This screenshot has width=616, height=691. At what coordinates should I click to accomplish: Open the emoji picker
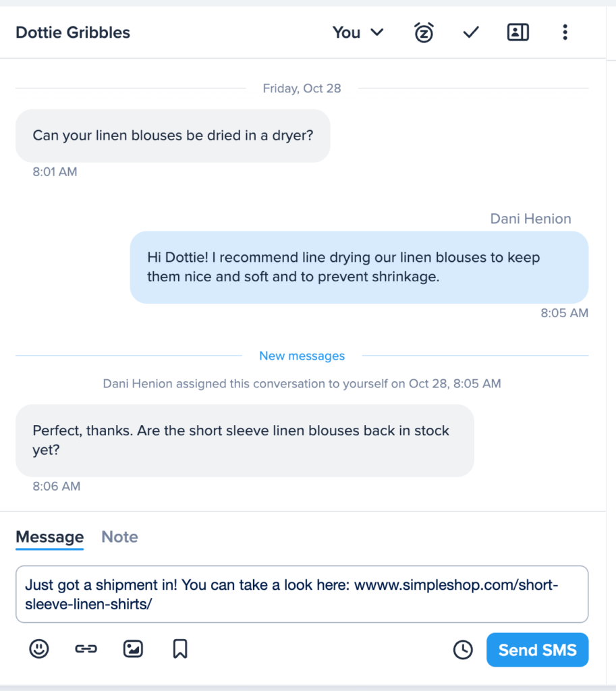(x=38, y=649)
